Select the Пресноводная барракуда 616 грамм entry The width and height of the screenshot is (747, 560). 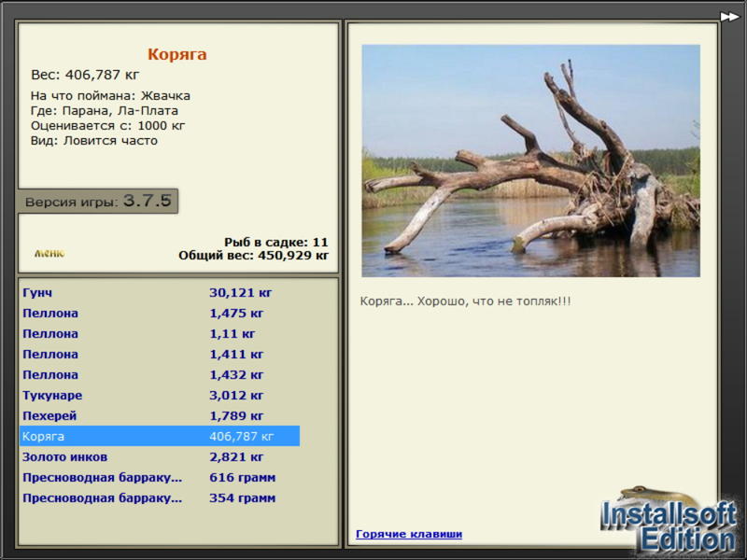tap(160, 477)
